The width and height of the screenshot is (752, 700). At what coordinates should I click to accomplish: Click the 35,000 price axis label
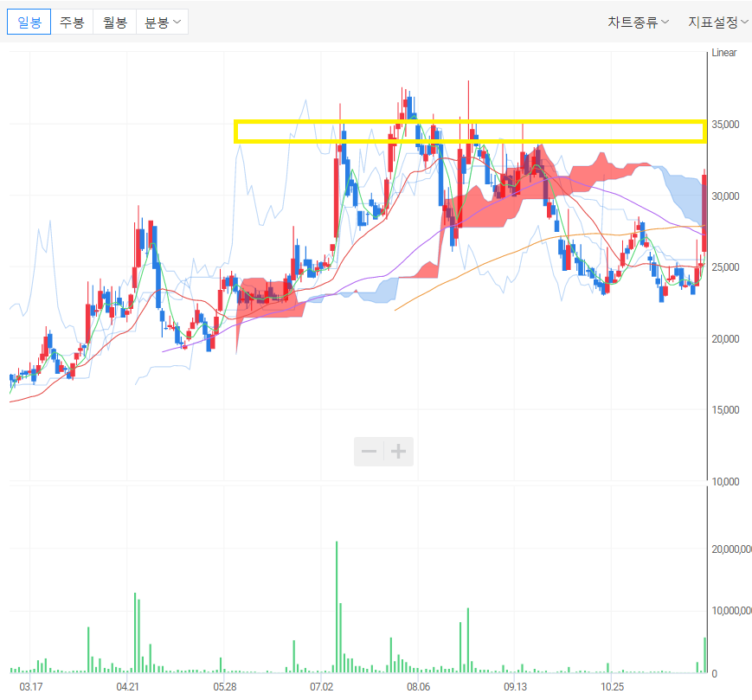click(x=725, y=125)
